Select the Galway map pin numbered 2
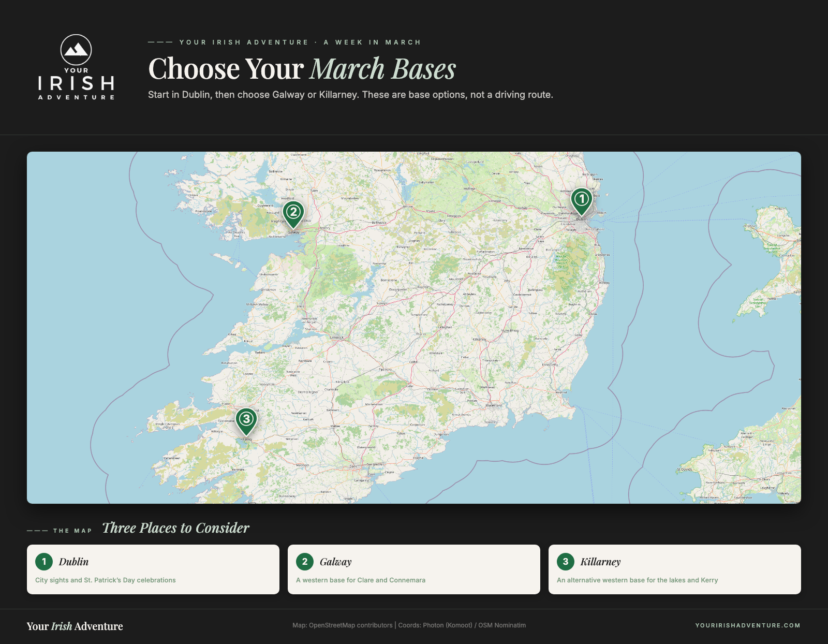 pyautogui.click(x=293, y=214)
